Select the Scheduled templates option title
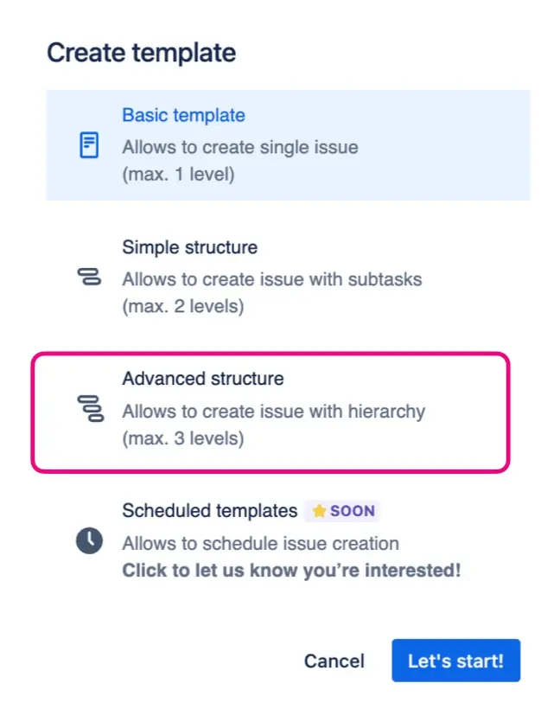Image resolution: width=560 pixels, height=728 pixels. (x=209, y=511)
